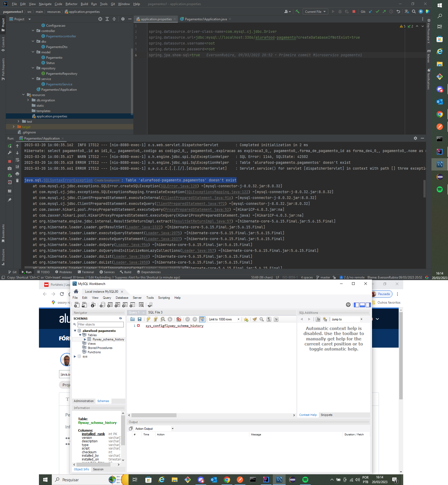Open Problems tool window button
The image size is (448, 485).
point(63,272)
